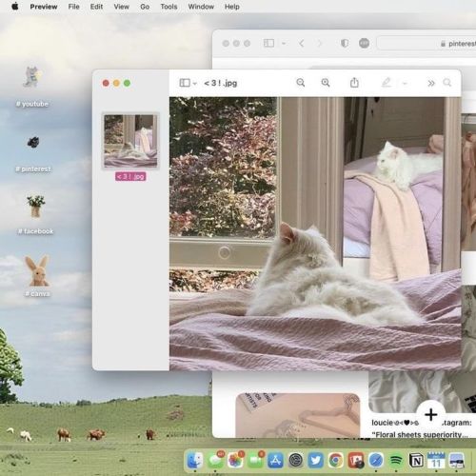This screenshot has width=476, height=476.
Task: Open Finder from the Dock
Action: 195,461
